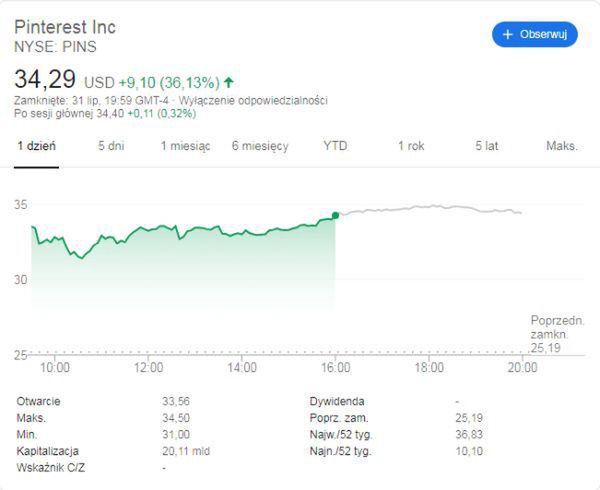Click the Kapitalizacja value 20,11 mld
The image size is (600, 490).
(183, 451)
